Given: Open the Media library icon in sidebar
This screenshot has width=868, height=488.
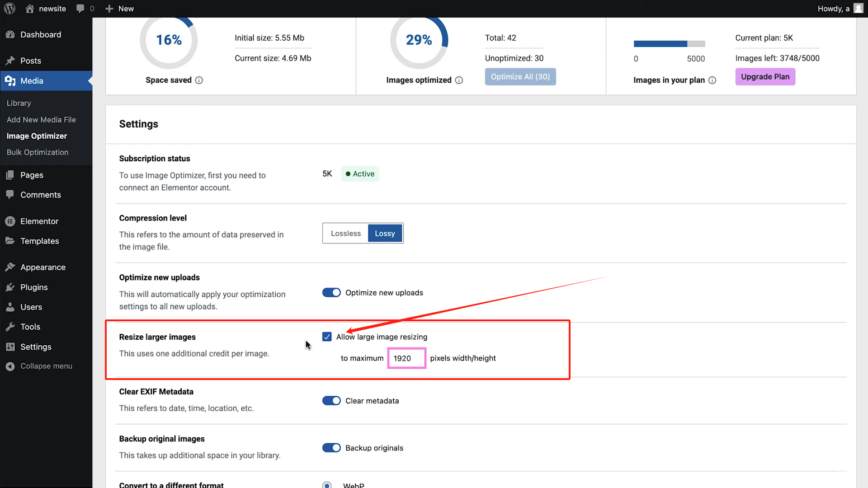Looking at the screenshot, I should [x=10, y=81].
